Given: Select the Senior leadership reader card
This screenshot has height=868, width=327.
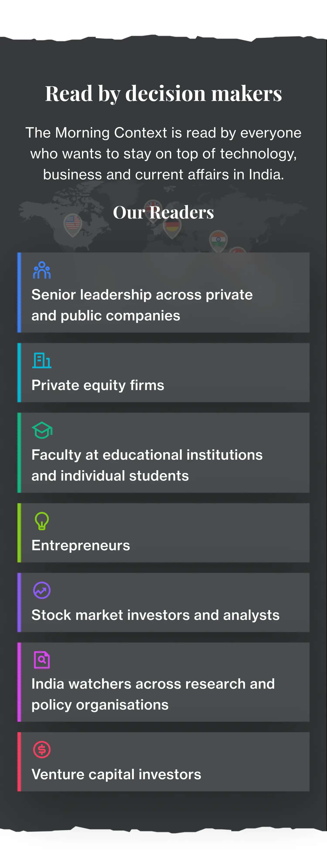Looking at the screenshot, I should point(163,293).
